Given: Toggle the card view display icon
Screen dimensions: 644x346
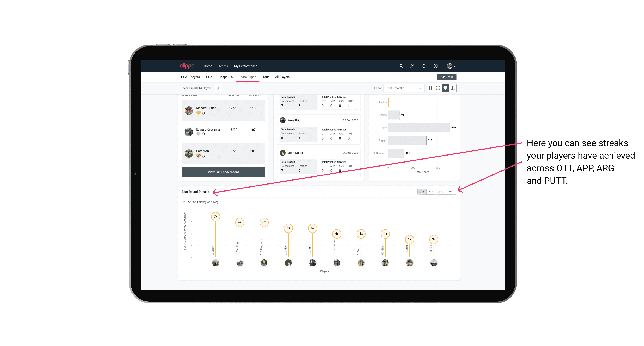Looking at the screenshot, I should 431,88.
